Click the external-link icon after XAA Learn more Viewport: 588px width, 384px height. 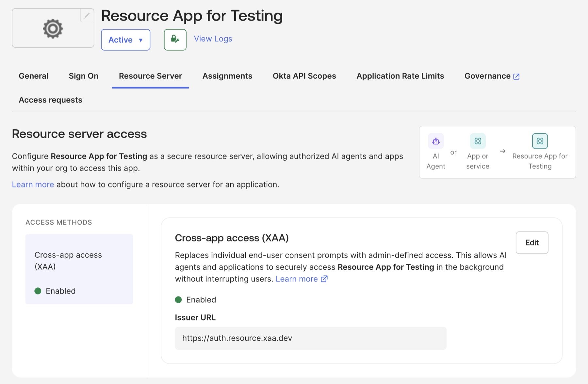tap(324, 279)
